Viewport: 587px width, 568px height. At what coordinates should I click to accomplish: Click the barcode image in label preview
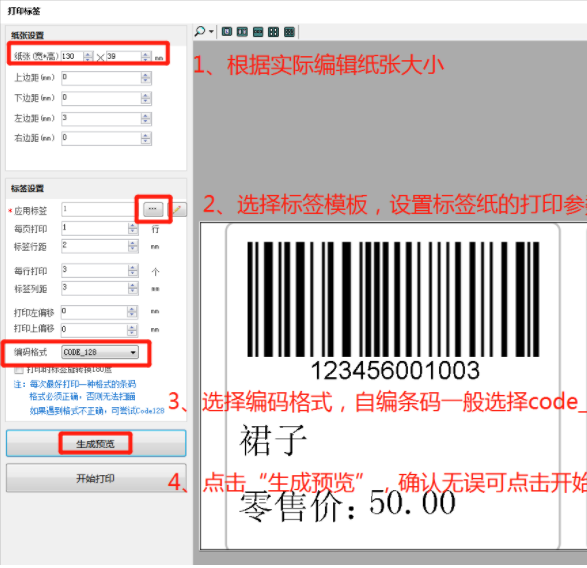393,299
